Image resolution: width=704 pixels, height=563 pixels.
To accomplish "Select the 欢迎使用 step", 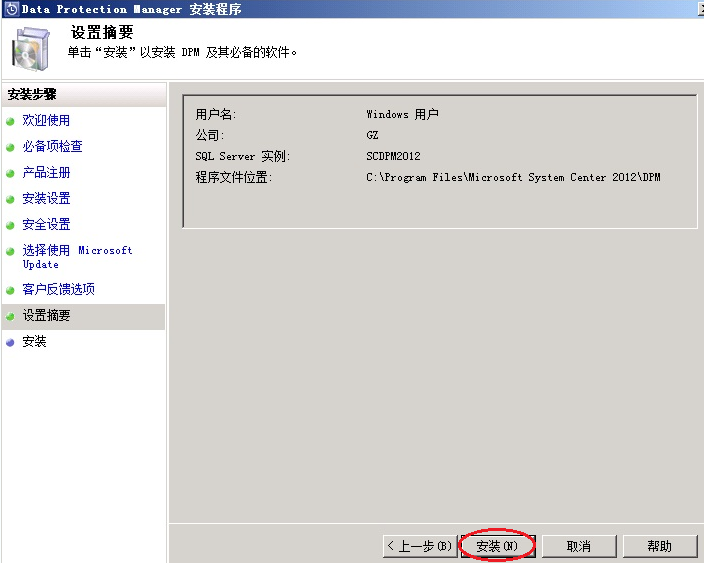I will tap(46, 120).
